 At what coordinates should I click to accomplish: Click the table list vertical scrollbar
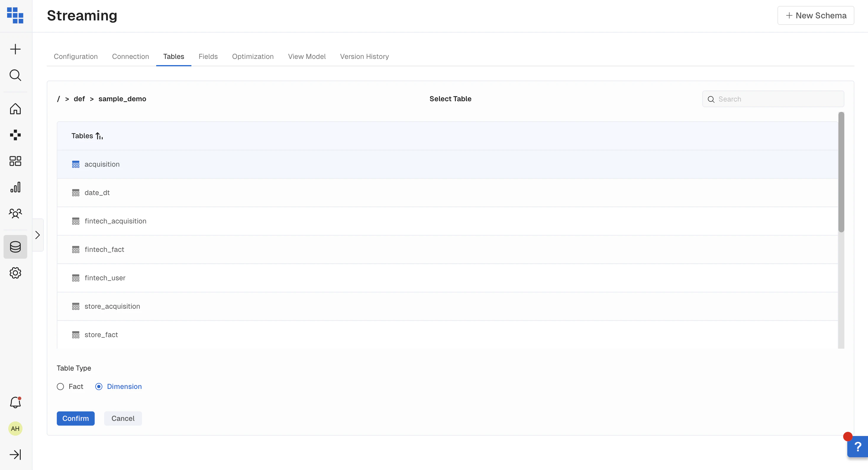tap(841, 172)
